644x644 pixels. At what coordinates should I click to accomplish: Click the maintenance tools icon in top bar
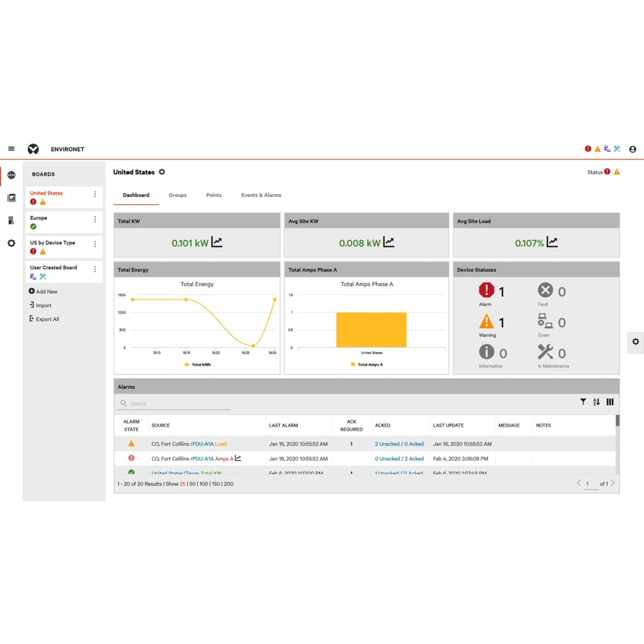tap(617, 149)
